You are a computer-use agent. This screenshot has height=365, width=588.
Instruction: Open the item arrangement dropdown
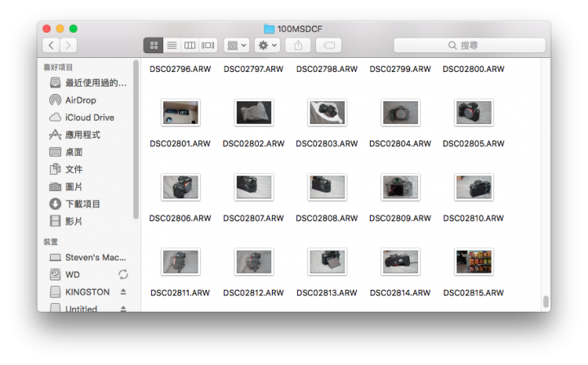(x=237, y=46)
